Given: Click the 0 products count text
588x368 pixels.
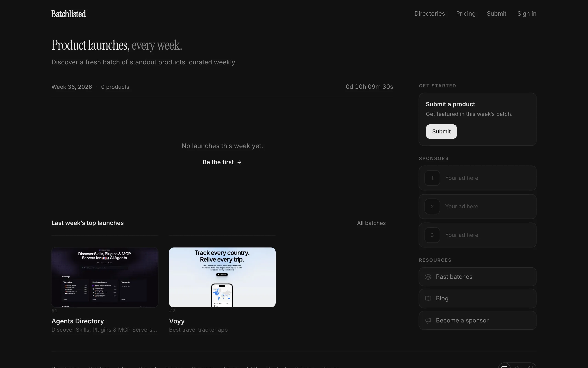Looking at the screenshot, I should tap(115, 87).
